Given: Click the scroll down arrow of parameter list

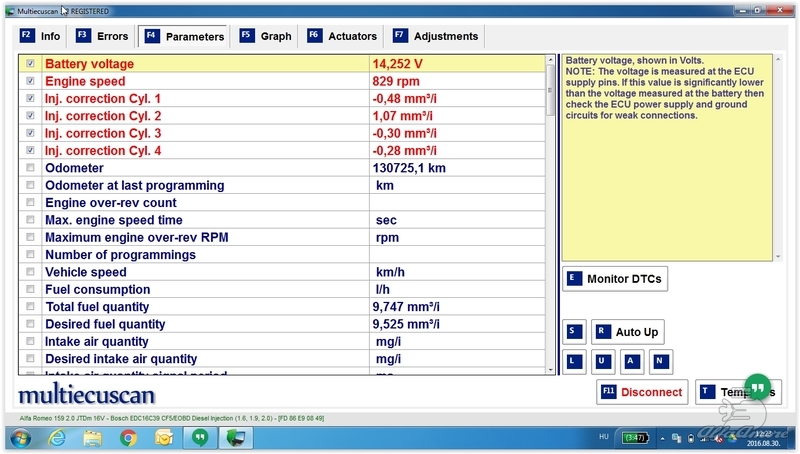Looking at the screenshot, I should (550, 370).
